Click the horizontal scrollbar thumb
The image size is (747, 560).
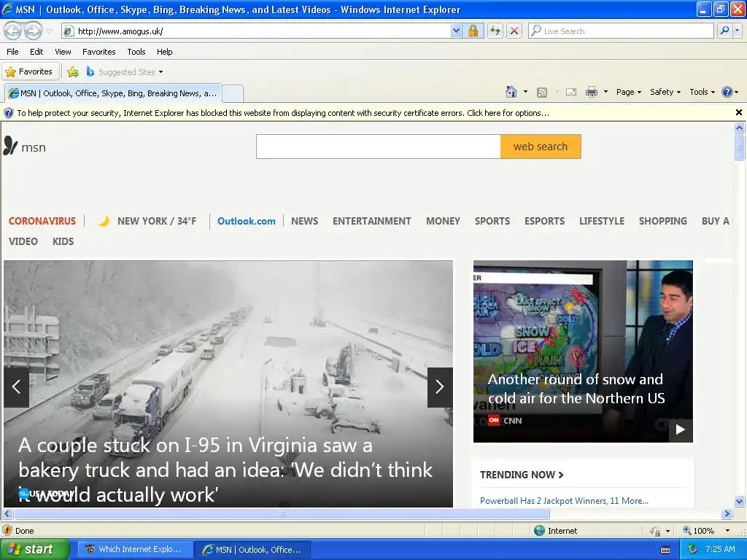click(282, 514)
